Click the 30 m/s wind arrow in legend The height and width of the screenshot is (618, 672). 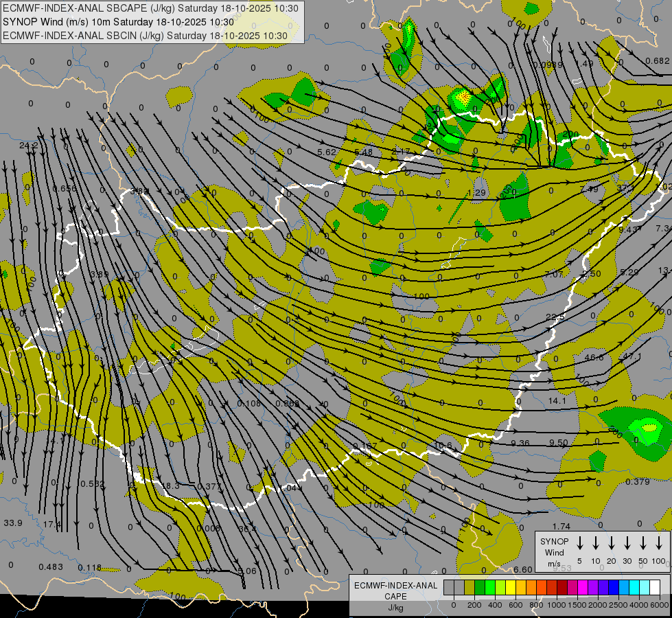627,543
